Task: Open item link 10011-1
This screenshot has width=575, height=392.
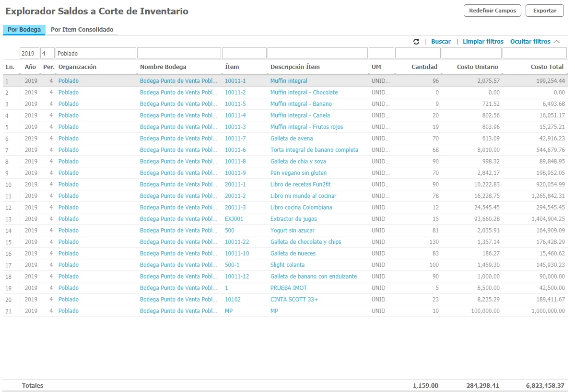Action: pyautogui.click(x=235, y=81)
